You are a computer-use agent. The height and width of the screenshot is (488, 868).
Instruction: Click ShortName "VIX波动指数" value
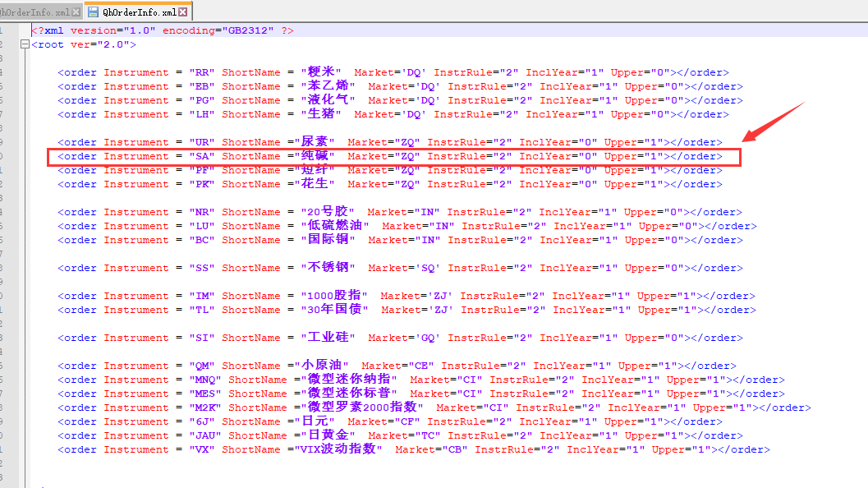point(338,449)
